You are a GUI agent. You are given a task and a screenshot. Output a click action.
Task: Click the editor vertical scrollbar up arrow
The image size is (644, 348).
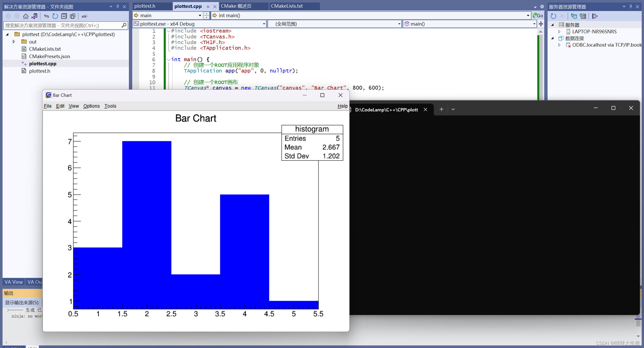[540, 31]
